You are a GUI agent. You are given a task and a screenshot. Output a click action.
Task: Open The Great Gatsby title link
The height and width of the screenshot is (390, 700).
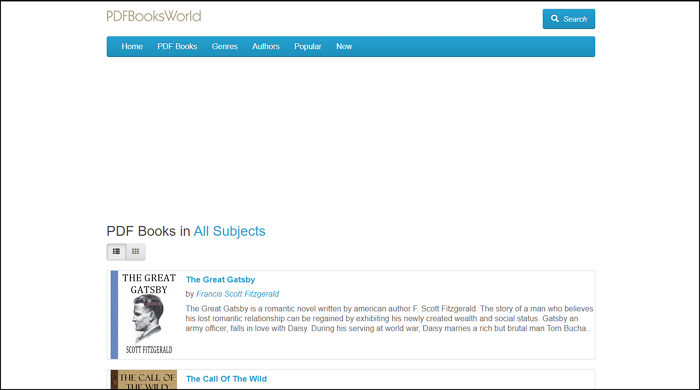pyautogui.click(x=221, y=280)
